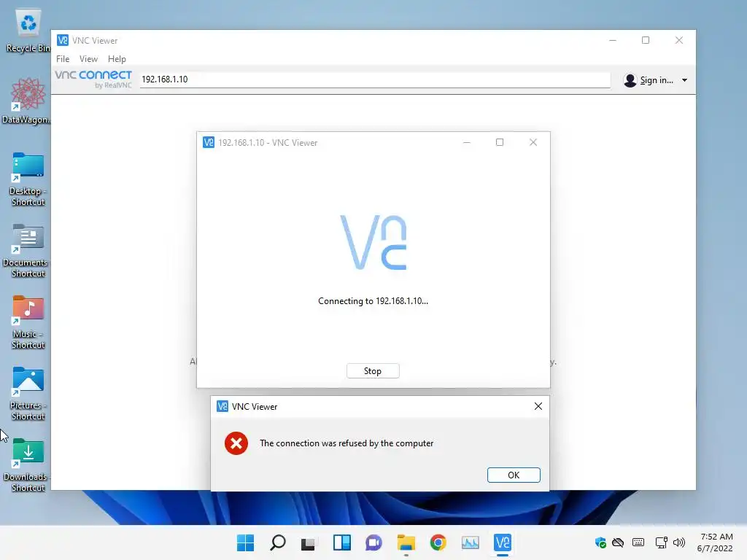Click the Stop button in connecting window
Image resolution: width=747 pixels, height=560 pixels.
373,371
